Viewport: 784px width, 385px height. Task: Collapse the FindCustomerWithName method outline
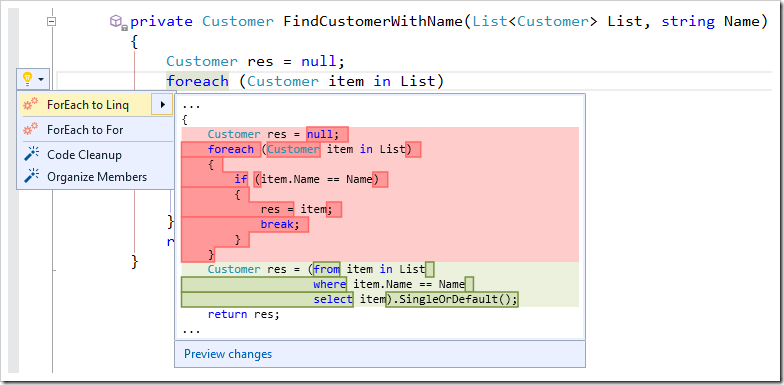tap(51, 22)
